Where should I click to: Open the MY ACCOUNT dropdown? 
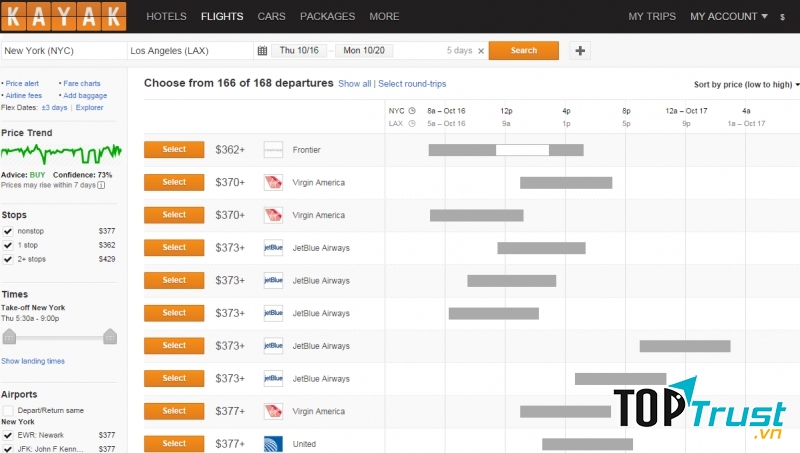pos(729,17)
